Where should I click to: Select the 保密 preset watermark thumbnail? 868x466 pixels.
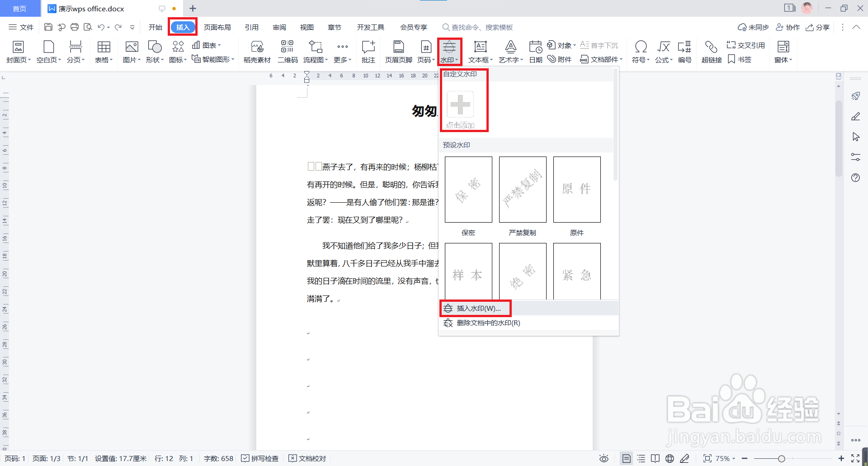coord(468,189)
